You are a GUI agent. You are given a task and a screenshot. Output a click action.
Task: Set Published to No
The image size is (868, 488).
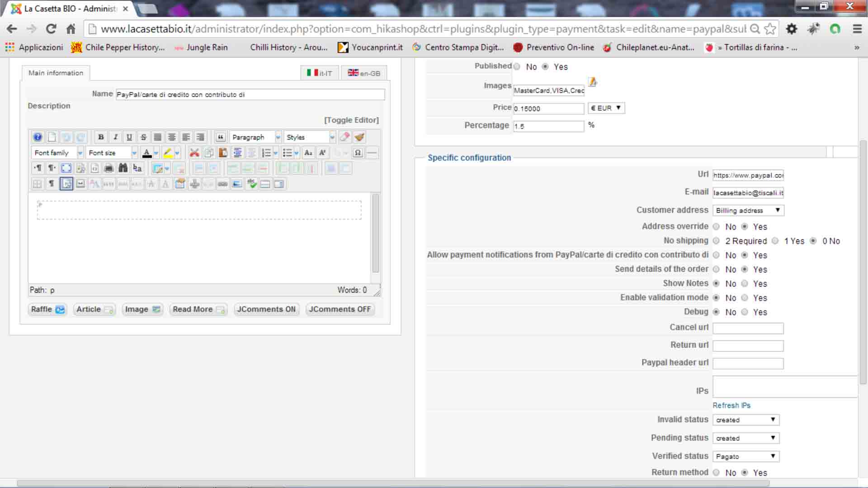(x=517, y=66)
